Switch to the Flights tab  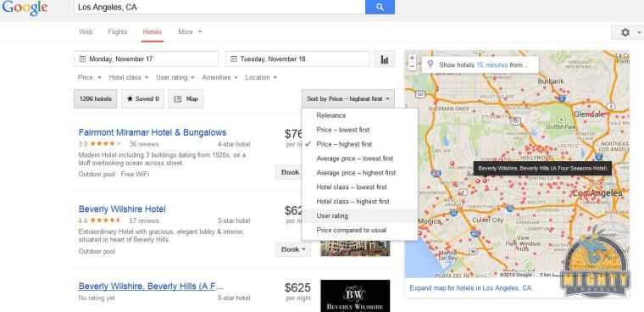pyautogui.click(x=118, y=31)
